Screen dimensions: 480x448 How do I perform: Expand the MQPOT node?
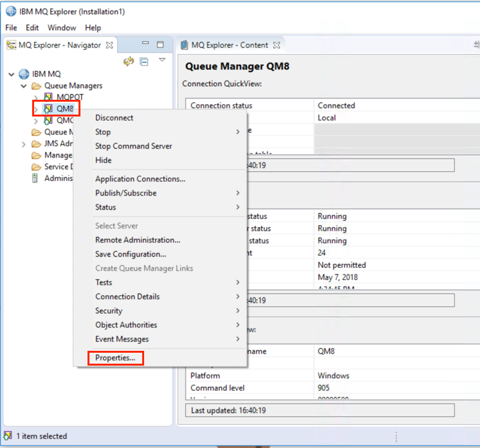pos(36,98)
